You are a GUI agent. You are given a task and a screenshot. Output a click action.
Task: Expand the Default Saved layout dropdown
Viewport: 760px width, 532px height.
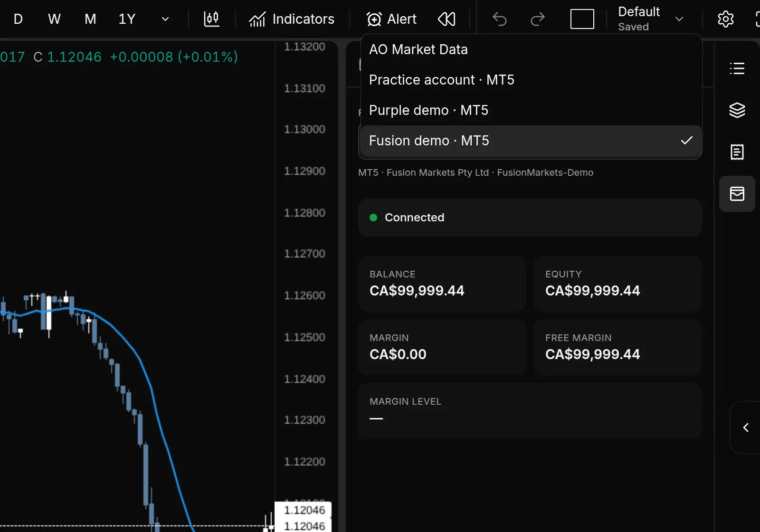(x=651, y=19)
